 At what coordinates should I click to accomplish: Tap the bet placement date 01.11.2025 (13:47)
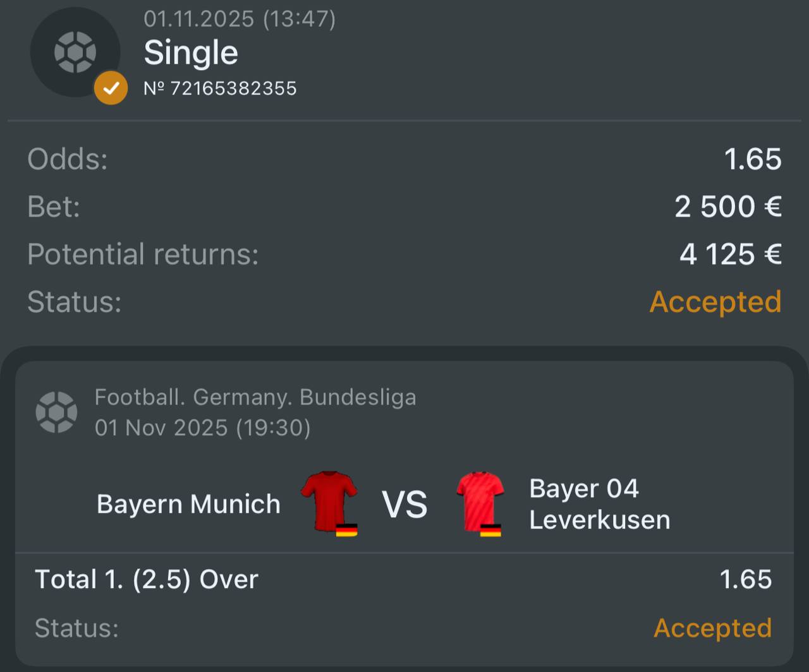240,19
